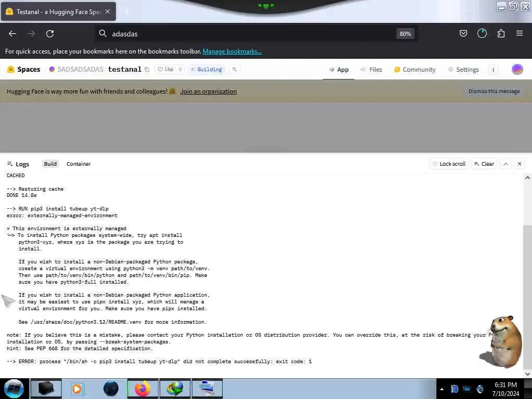
Task: Open the on-screen keyboard taskbar icon
Action: click(x=207, y=389)
